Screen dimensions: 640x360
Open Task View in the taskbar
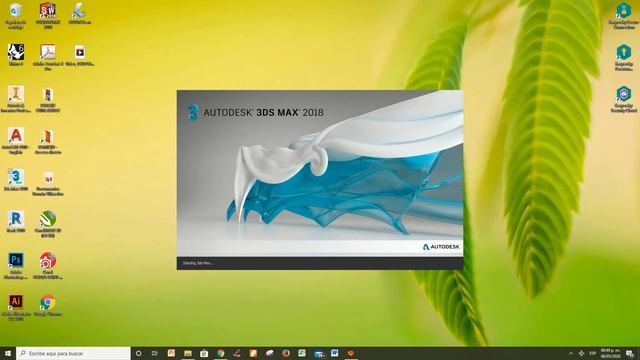[155, 353]
